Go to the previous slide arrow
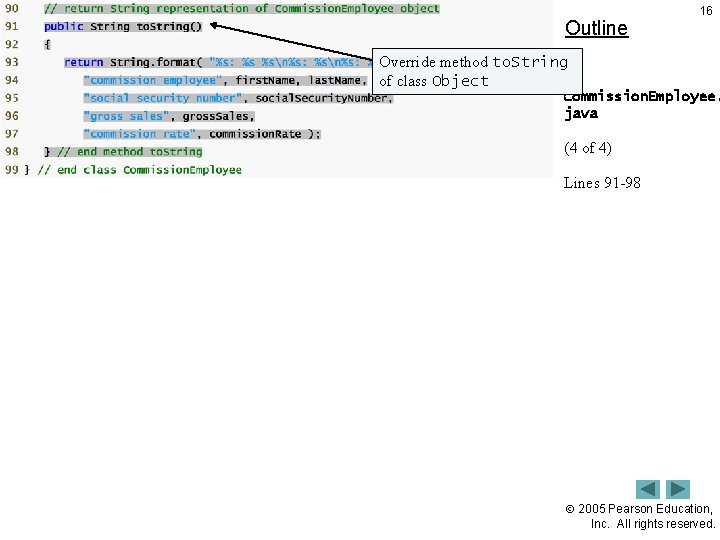Screen dimensions: 720x540 click(x=647, y=489)
